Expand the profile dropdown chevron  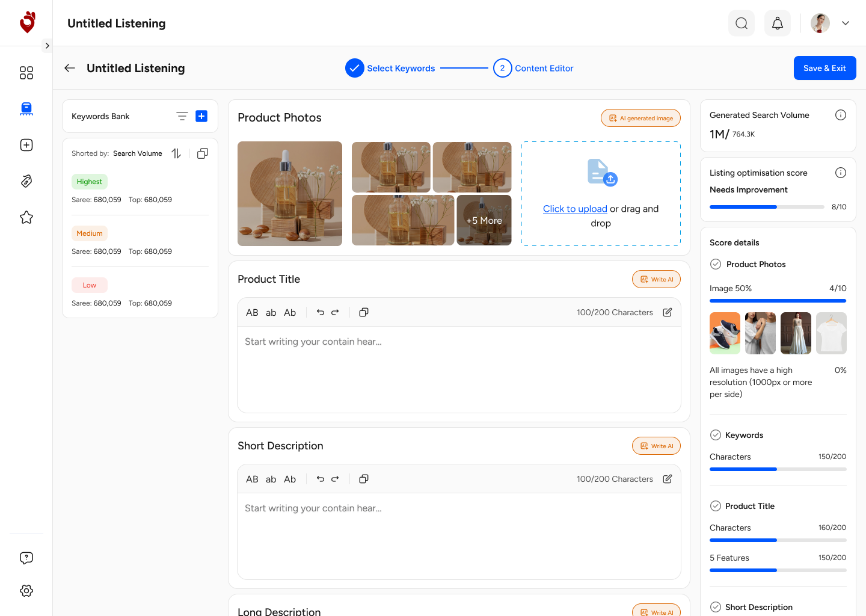click(846, 23)
